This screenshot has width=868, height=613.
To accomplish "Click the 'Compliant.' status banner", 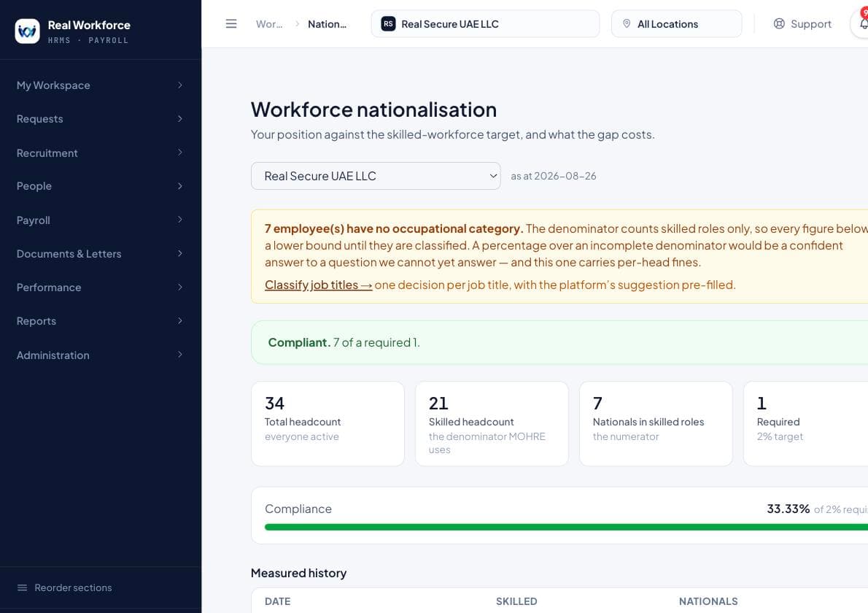I will click(x=559, y=342).
